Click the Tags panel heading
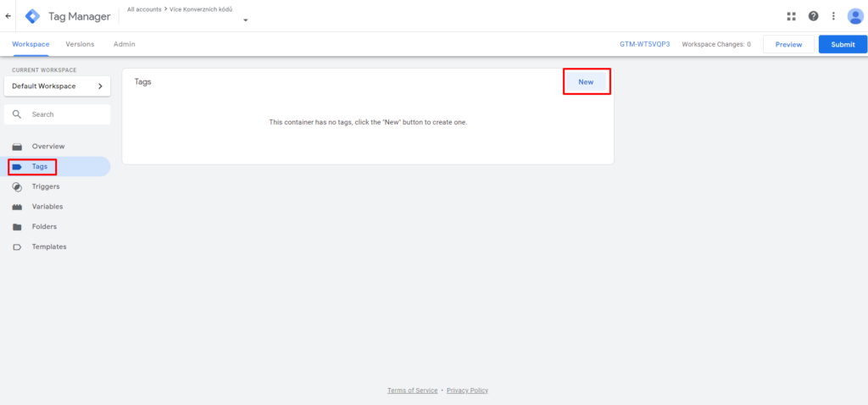Screen dimensions: 868x405 [142, 82]
